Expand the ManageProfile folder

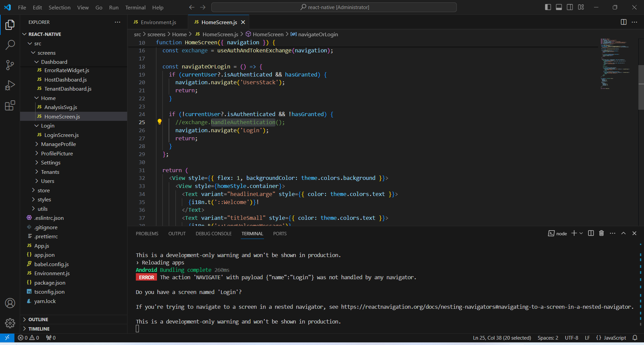pos(58,144)
